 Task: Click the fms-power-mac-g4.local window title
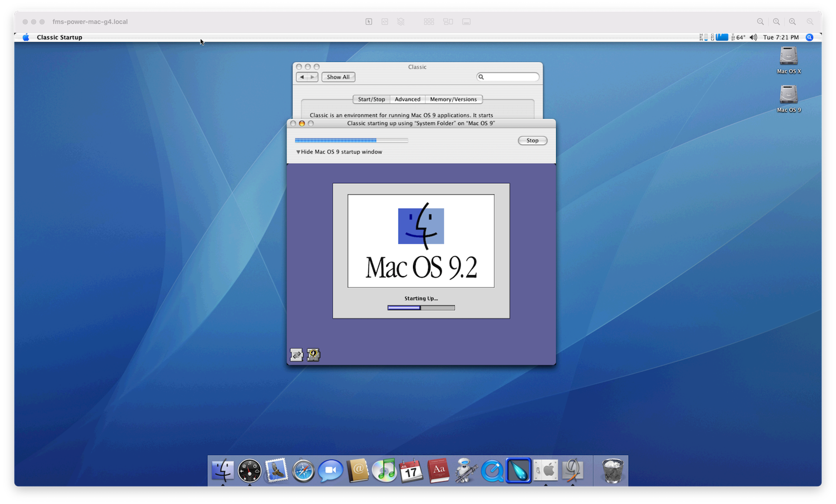[x=90, y=22]
